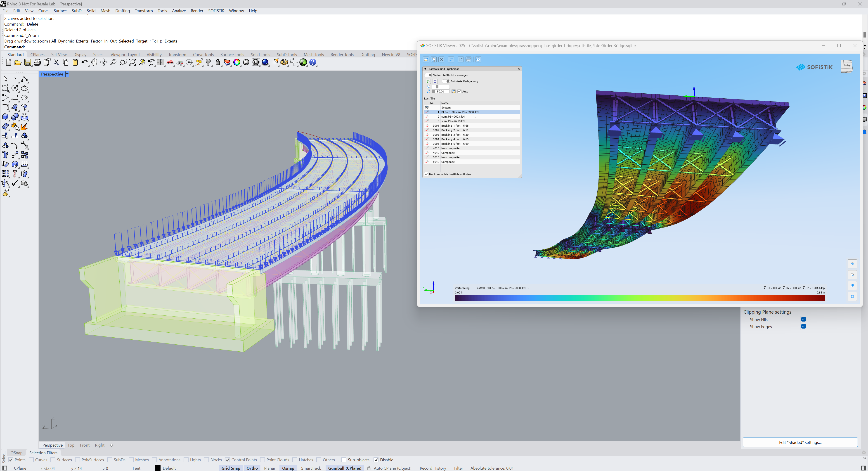Click the Zoom Extents icon

pyautogui.click(x=132, y=63)
